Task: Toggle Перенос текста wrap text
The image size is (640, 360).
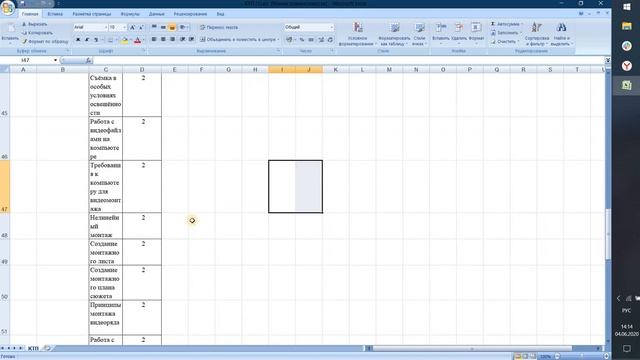Action: (x=219, y=27)
